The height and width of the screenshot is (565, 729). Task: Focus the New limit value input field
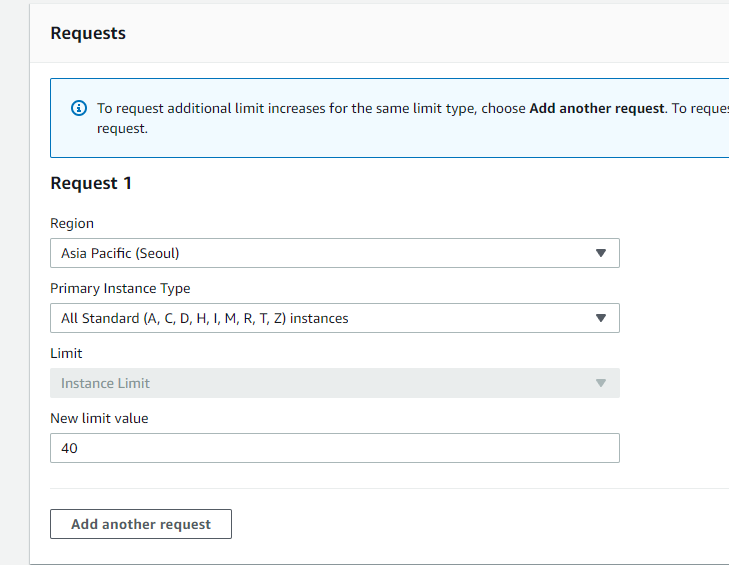(x=335, y=448)
